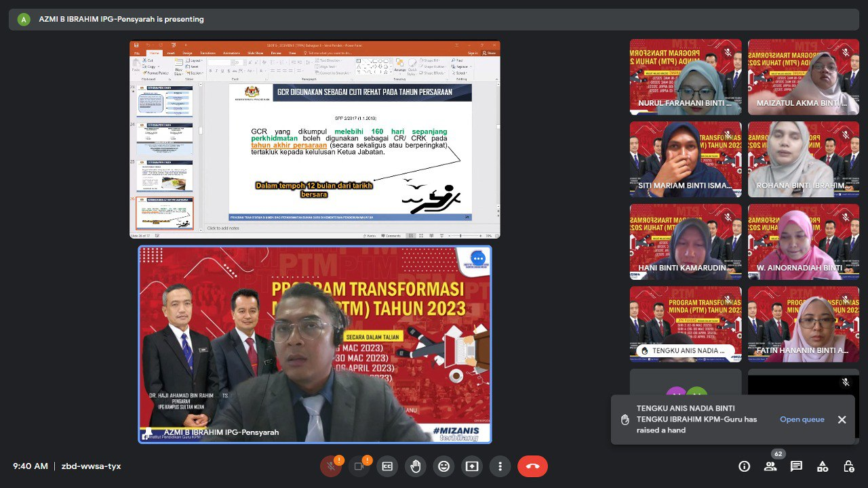
Task: Switch to PowerPoint Insert tab
Action: pos(171,53)
